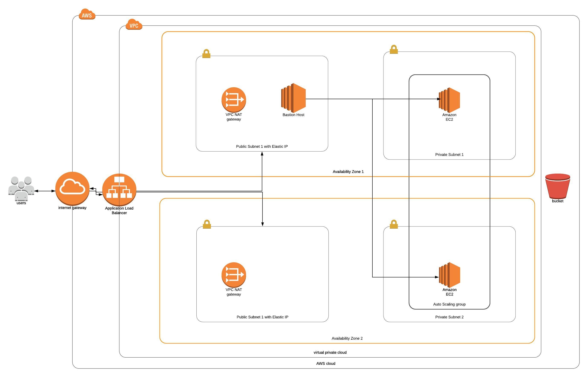Select the Bastion Host server icon
588x377 pixels.
(x=293, y=98)
